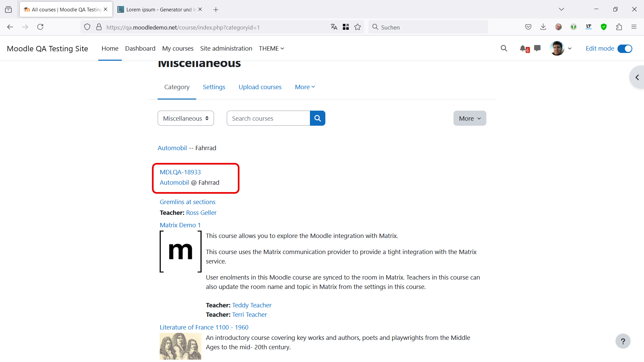Open the list all tabs chevron
Screen dimensions: 644x362
[561, 9]
